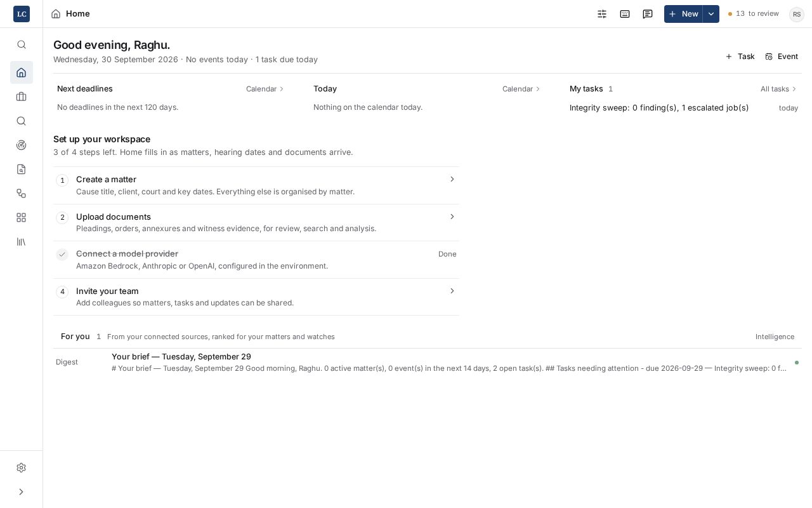The height and width of the screenshot is (508, 812).
Task: Click the No deadlines in the next 120 days text
Action: pos(117,107)
